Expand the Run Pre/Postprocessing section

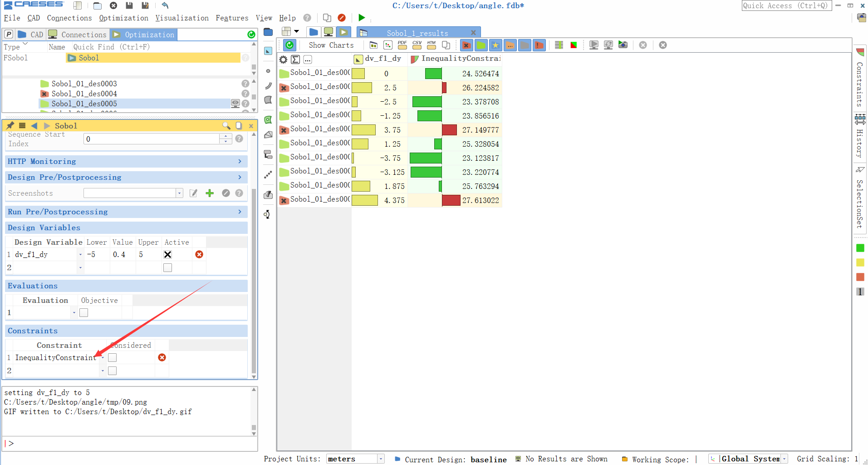tap(127, 212)
